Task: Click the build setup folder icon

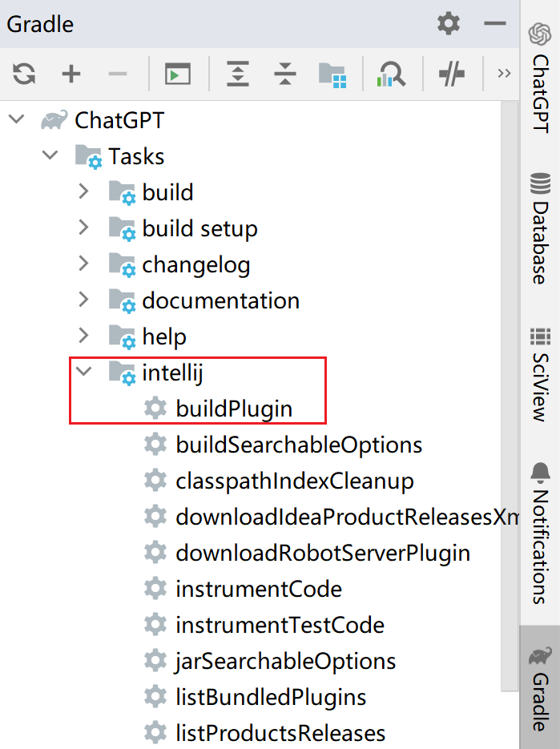Action: pyautogui.click(x=122, y=229)
